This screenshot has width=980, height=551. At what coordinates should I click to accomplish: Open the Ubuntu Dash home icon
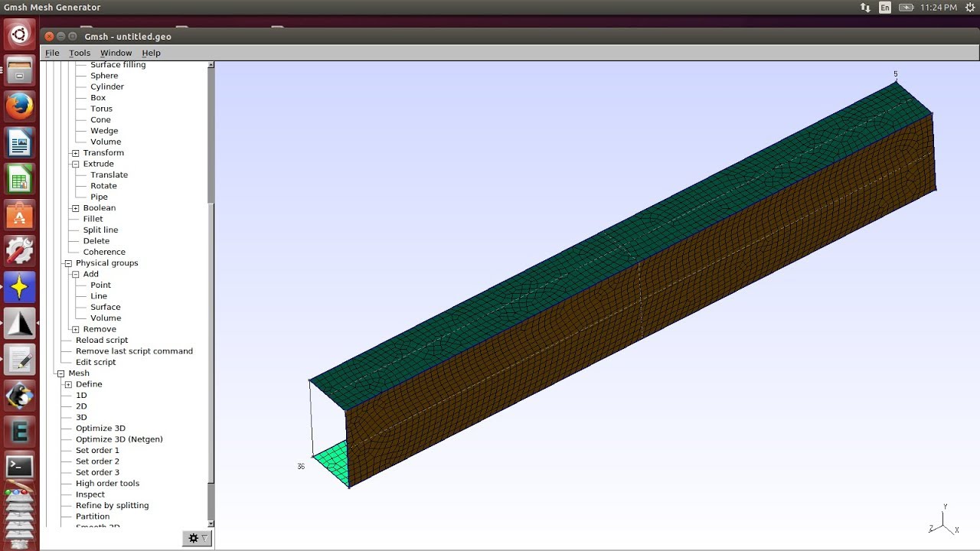pyautogui.click(x=19, y=34)
